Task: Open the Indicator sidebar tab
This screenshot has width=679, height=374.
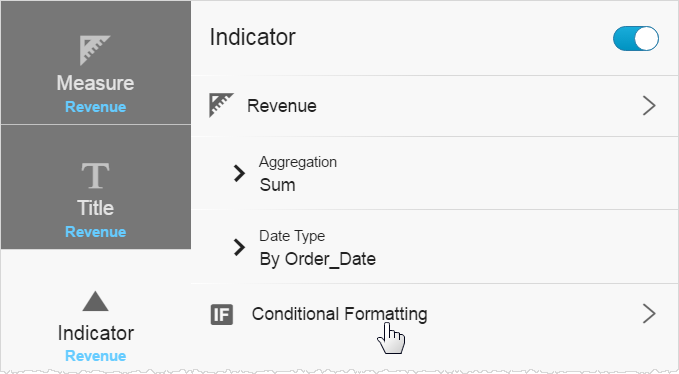Action: 96,311
